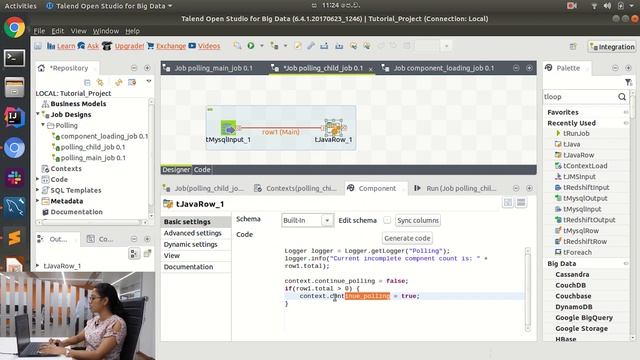Expand the Code node in Repository
The height and width of the screenshot is (360, 640).
(38, 179)
